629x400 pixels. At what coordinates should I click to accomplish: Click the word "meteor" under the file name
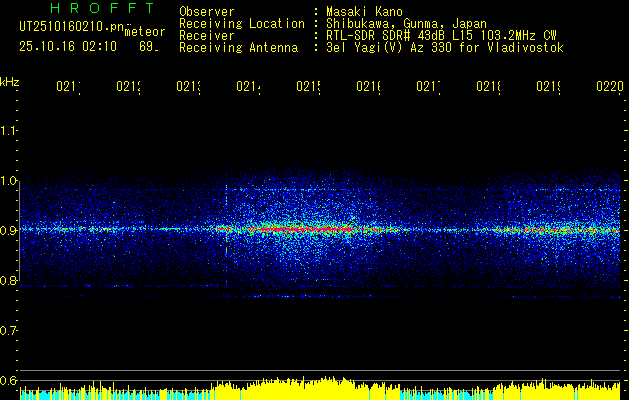145,32
